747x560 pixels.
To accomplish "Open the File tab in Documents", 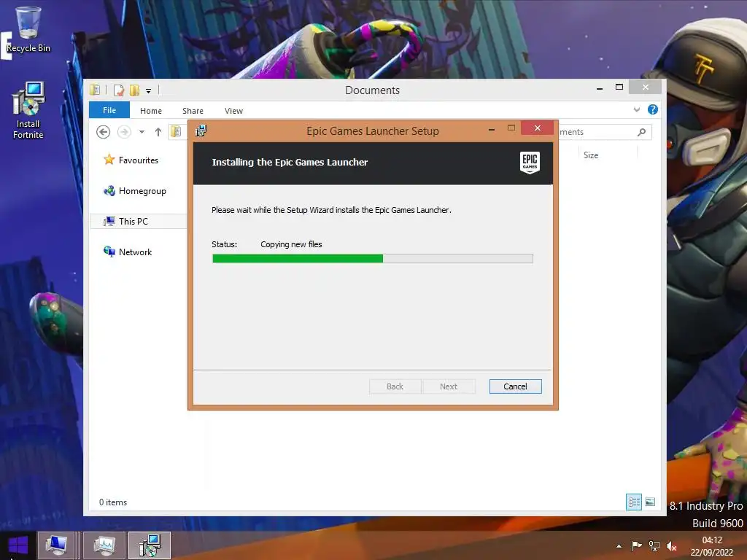I will pos(109,110).
